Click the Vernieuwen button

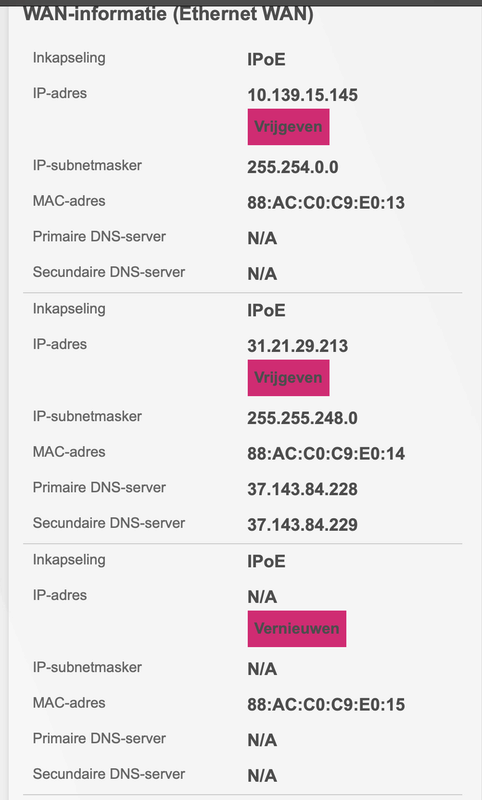(297, 629)
